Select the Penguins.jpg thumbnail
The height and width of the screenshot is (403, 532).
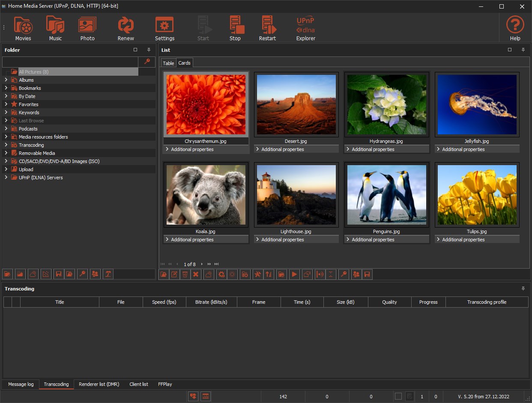[386, 195]
